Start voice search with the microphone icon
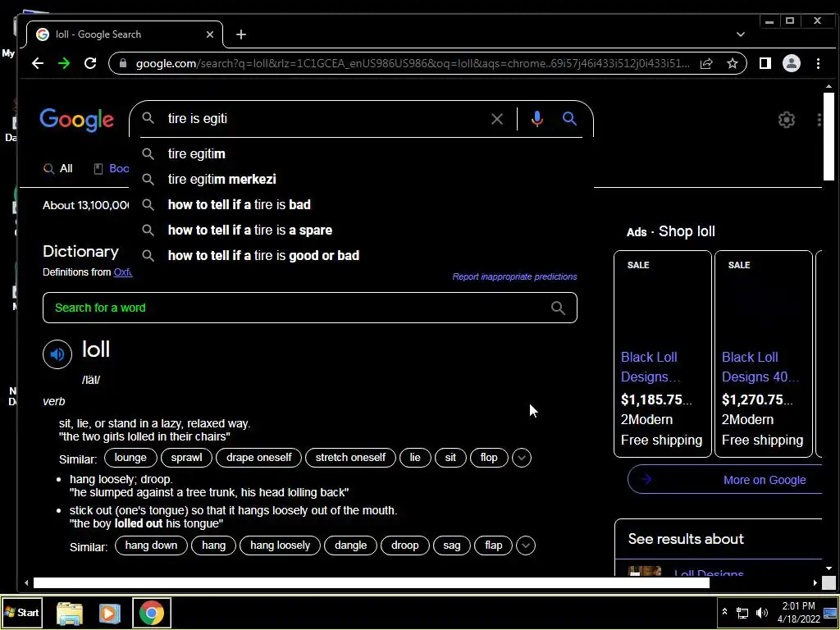Screen dimensions: 840x630 (x=536, y=119)
